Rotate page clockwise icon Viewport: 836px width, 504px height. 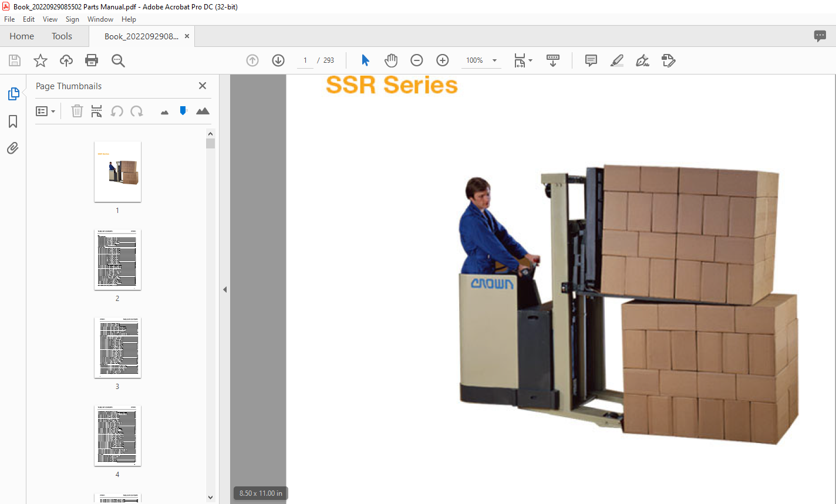(137, 111)
